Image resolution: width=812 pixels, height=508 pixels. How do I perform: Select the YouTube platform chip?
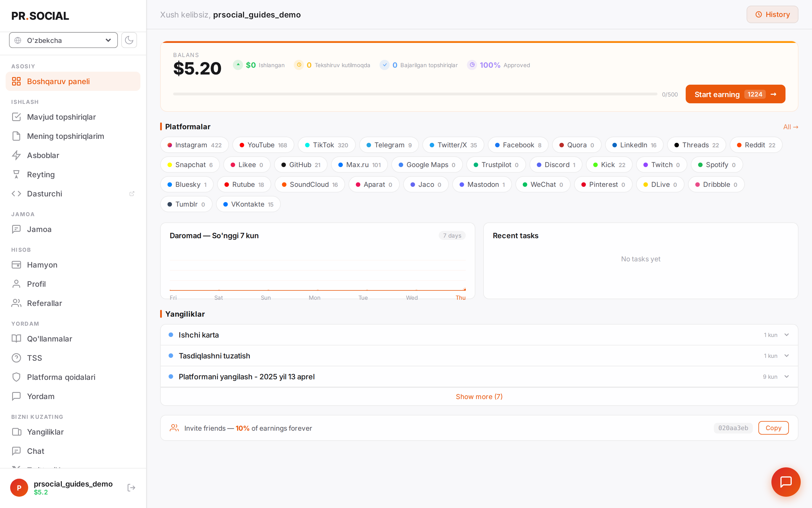[x=263, y=145]
